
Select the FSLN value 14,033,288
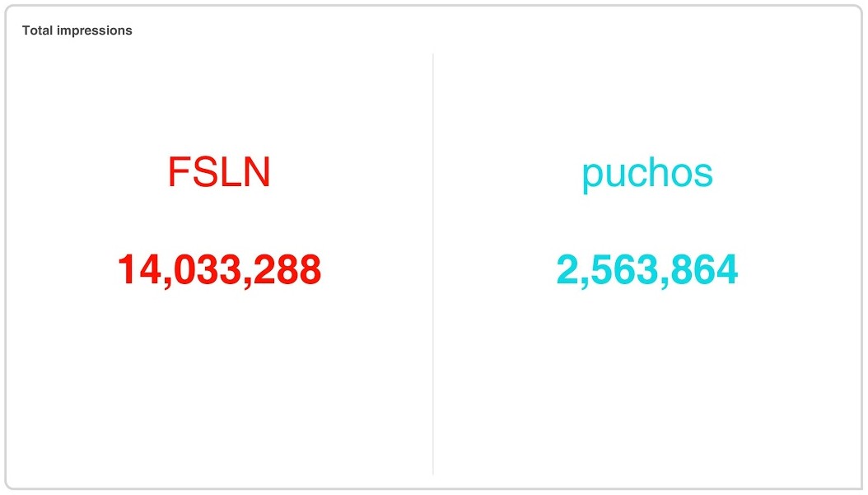pos(219,269)
